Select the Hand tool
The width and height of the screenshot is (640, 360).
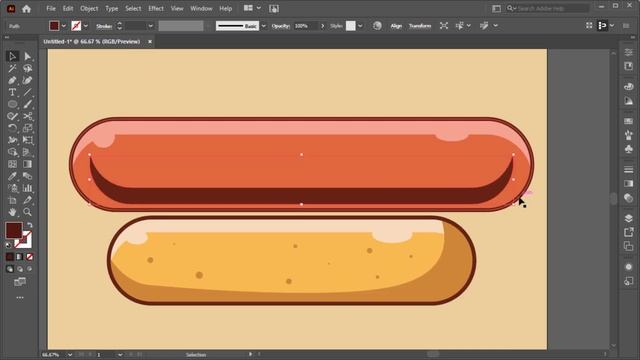point(12,212)
